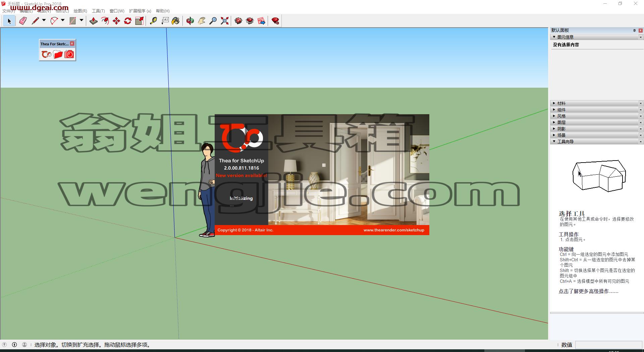
Task: Click the 没有选择内容 text in entity info
Action: (566, 45)
